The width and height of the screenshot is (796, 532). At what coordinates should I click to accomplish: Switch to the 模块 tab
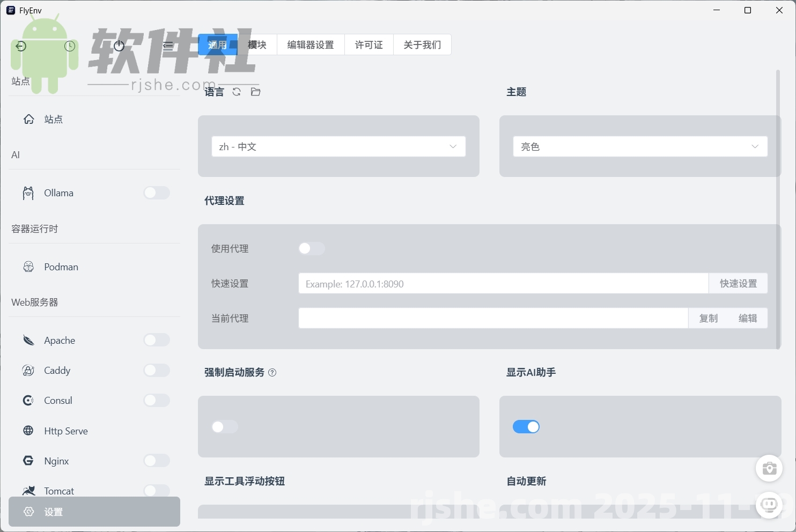point(257,45)
